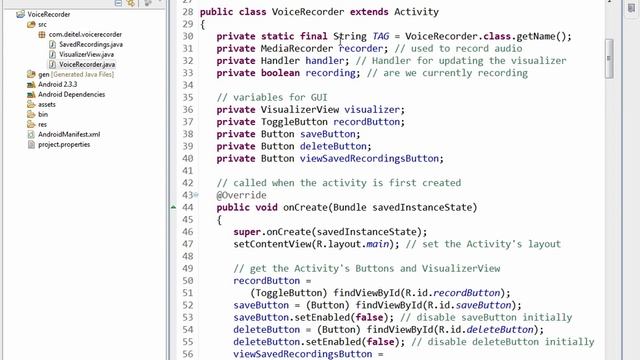Select the com.deitel.voicerecorder package
This screenshot has width=640, height=360.
[x=85, y=34]
